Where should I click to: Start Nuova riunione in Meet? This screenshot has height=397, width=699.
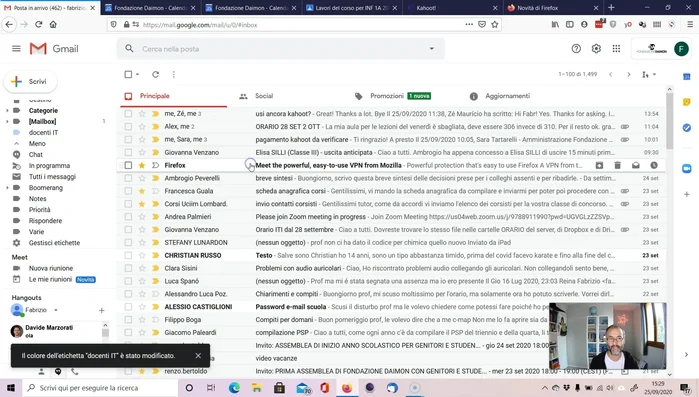pyautogui.click(x=51, y=268)
